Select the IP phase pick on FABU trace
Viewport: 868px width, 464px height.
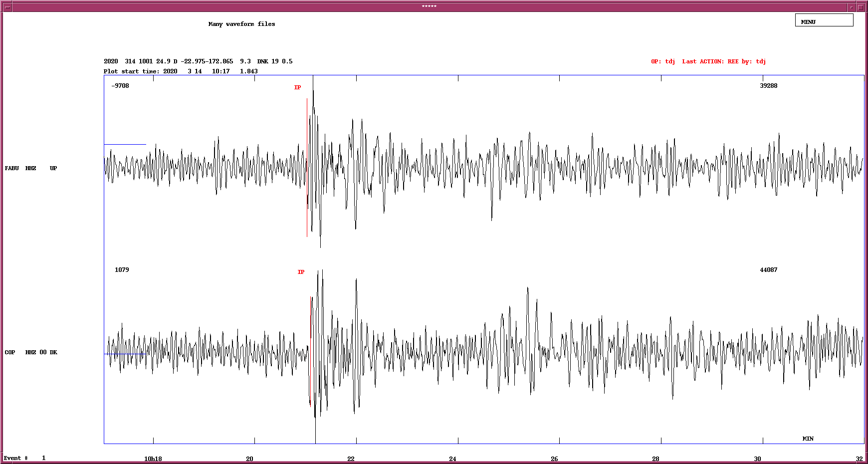pos(298,87)
